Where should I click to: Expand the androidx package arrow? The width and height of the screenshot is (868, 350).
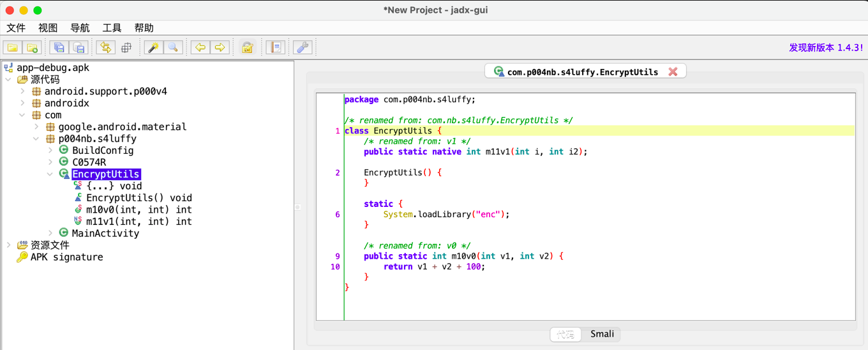23,103
